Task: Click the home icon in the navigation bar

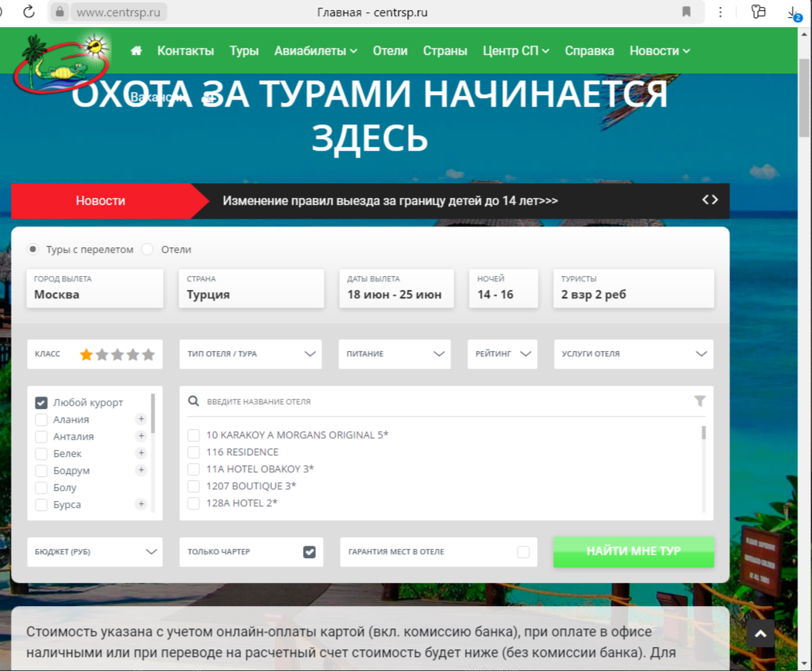Action: tap(136, 49)
